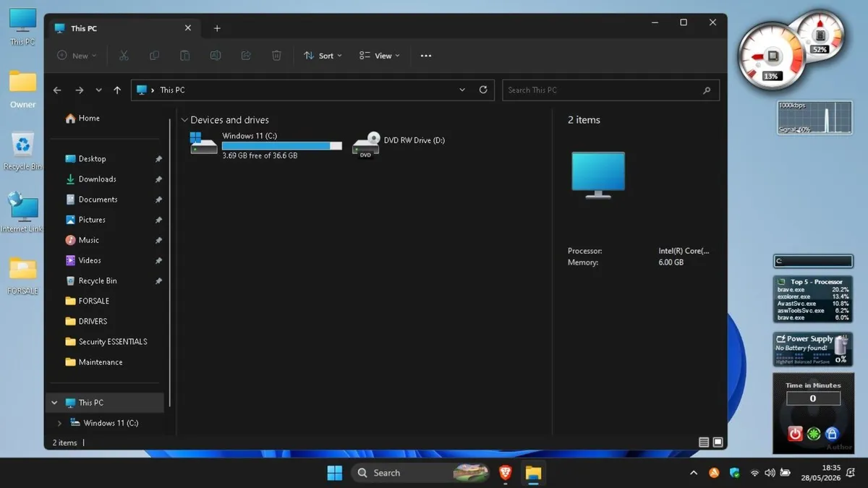Select the FORSALE desktop folder
The image size is (868, 488).
pos(22,276)
